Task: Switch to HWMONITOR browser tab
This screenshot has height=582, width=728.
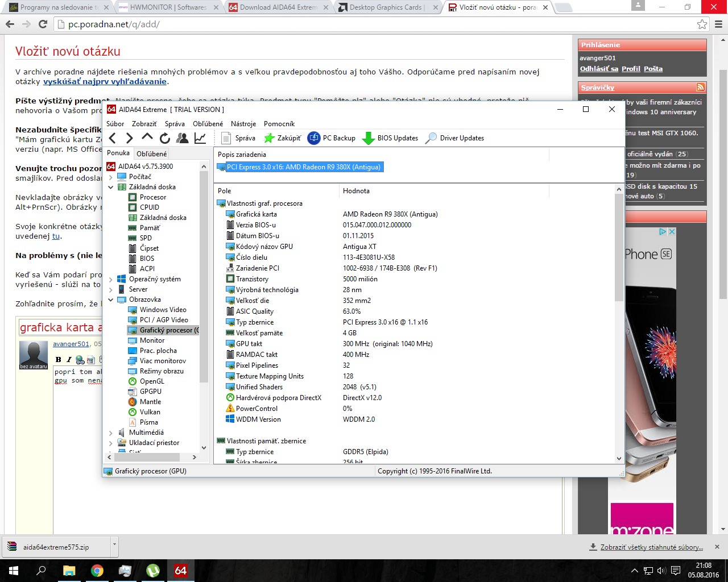Action: pos(168,7)
